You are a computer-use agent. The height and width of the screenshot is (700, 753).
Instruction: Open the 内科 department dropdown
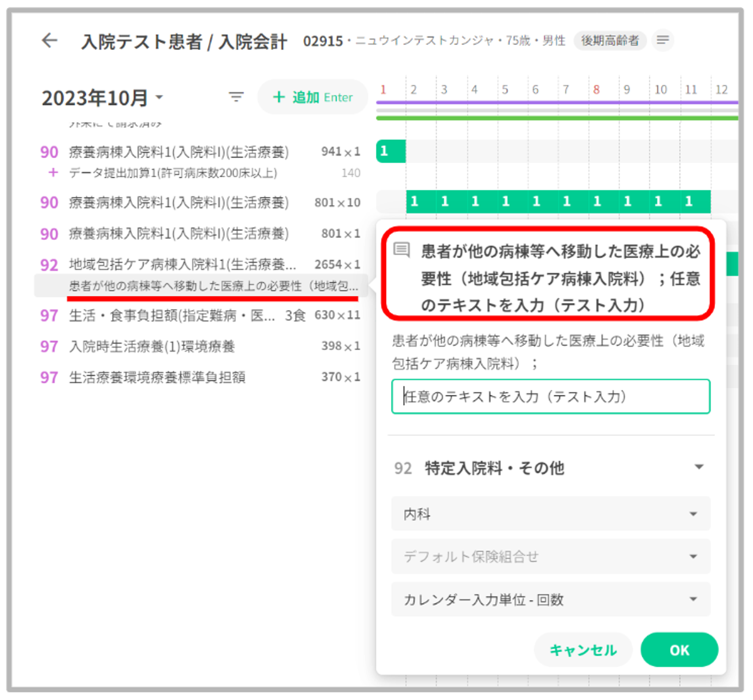(x=550, y=514)
